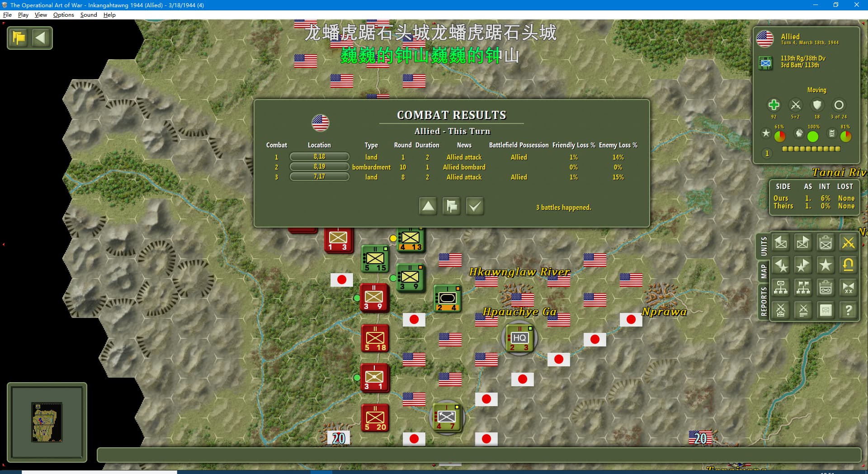Click 'Allied bombard' news text in row 2
The width and height of the screenshot is (868, 474).
[464, 167]
